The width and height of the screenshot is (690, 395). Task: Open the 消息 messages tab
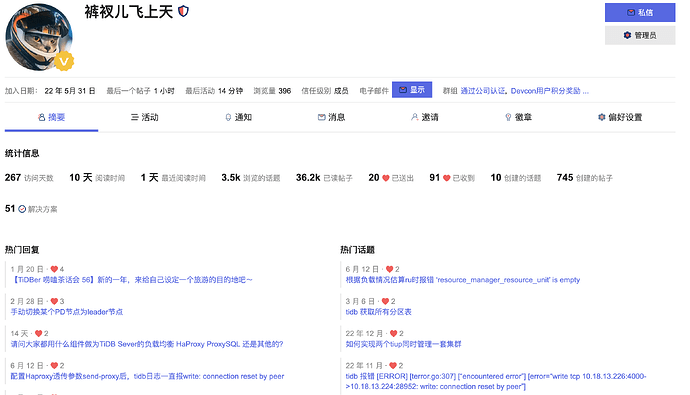[x=331, y=117]
